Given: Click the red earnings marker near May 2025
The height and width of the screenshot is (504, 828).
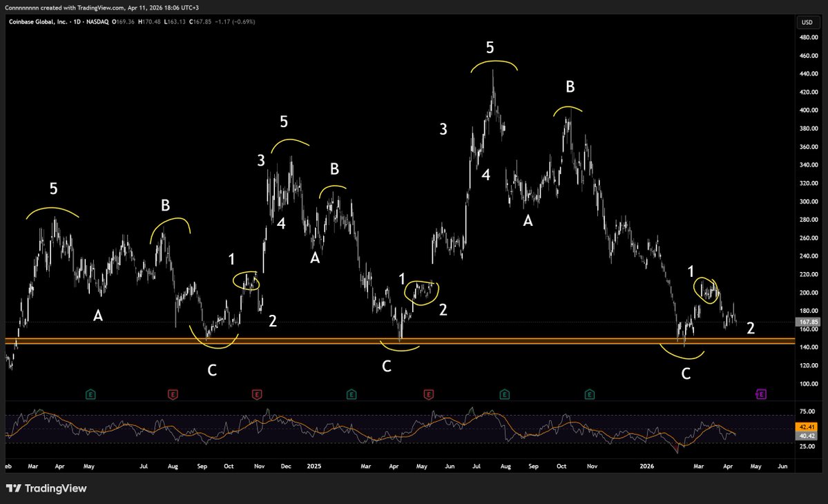Looking at the screenshot, I should pyautogui.click(x=428, y=394).
